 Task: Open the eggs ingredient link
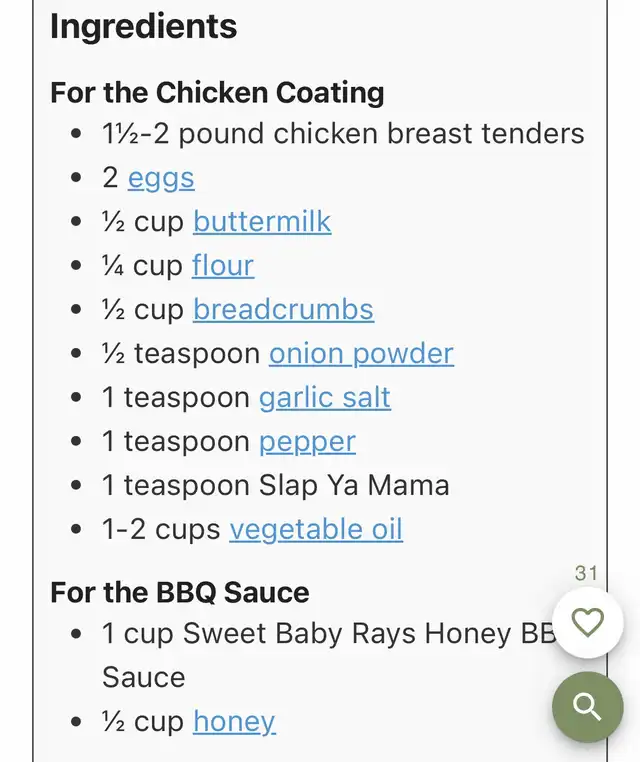pyautogui.click(x=161, y=178)
